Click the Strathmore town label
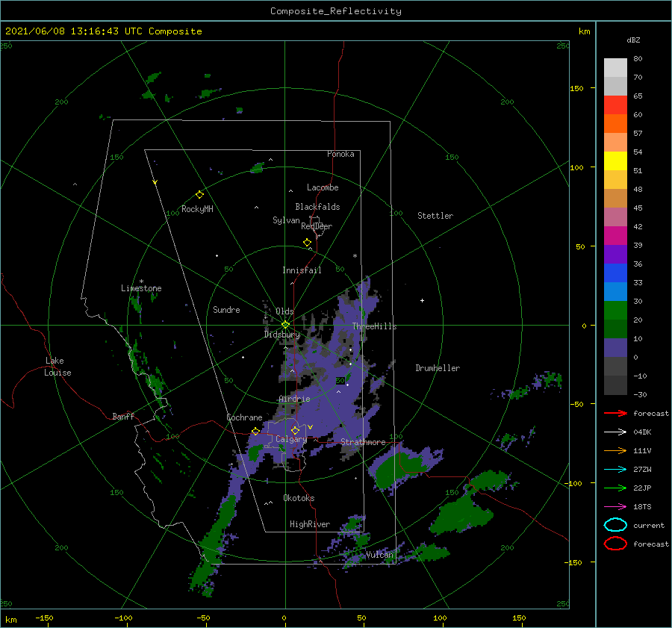The width and height of the screenshot is (672, 628). (x=364, y=442)
